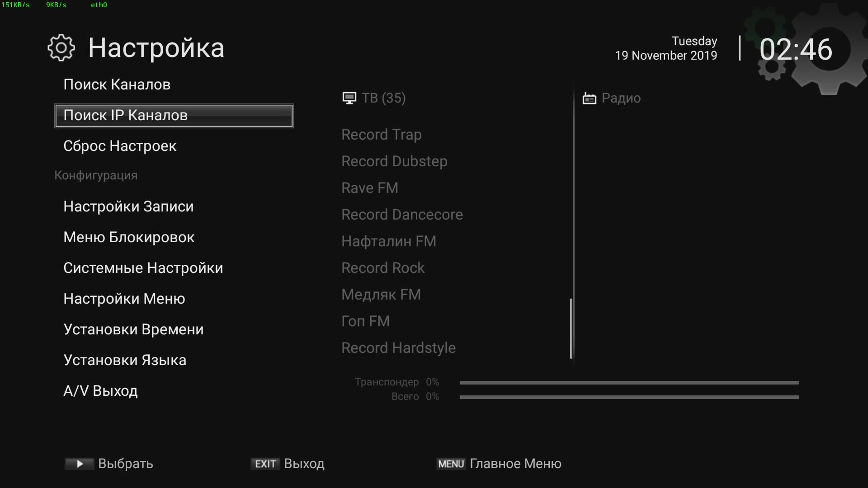Image resolution: width=868 pixels, height=488 pixels.
Task: Select Гоп FM channel
Action: pyautogui.click(x=365, y=321)
